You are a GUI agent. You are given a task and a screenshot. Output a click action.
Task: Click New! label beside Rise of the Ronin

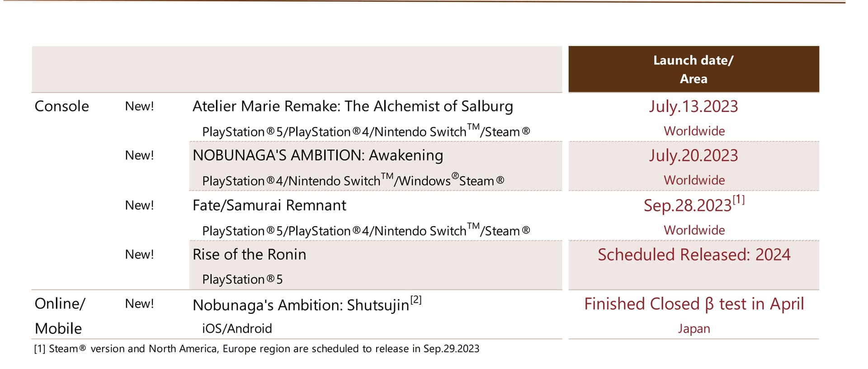(139, 255)
